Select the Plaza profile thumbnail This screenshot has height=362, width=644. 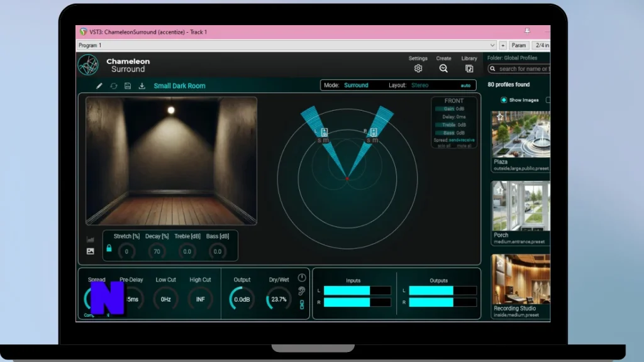pos(521,134)
